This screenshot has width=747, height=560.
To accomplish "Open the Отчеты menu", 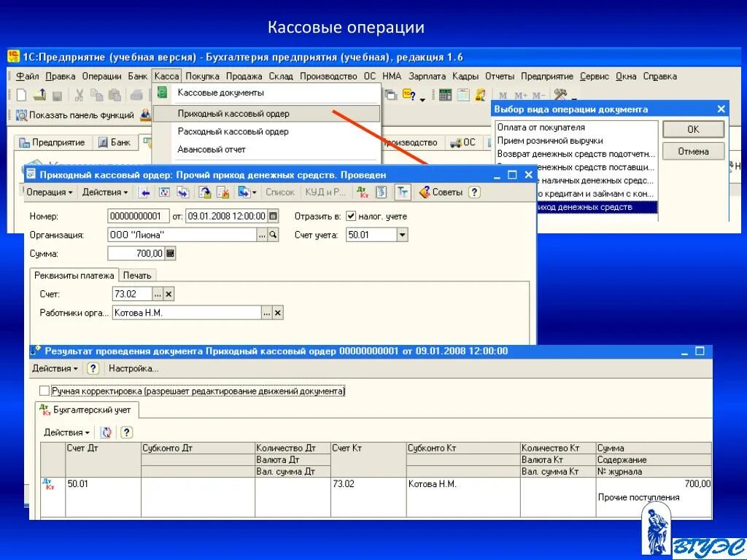I will click(499, 76).
